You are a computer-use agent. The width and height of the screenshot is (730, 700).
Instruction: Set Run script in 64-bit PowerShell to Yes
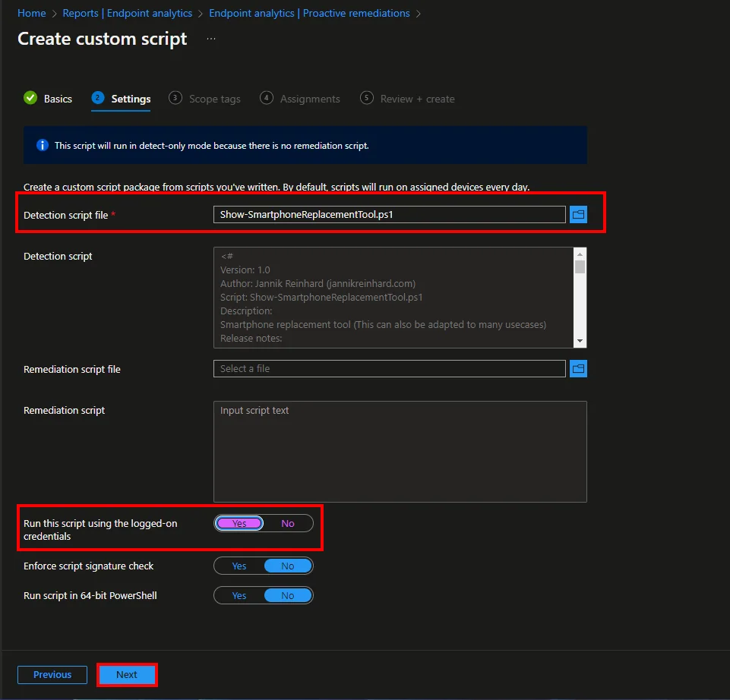pos(239,596)
